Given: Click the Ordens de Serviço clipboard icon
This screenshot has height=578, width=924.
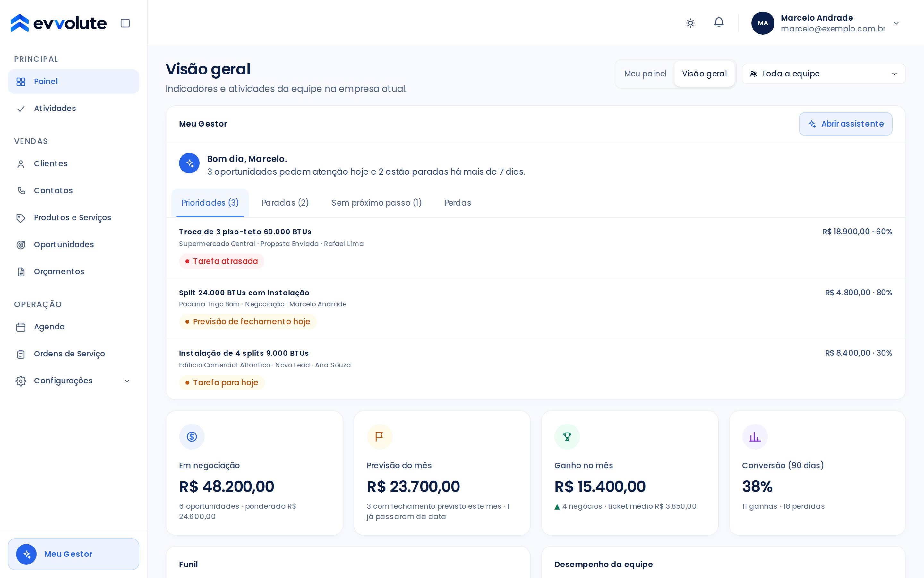Looking at the screenshot, I should coord(21,354).
